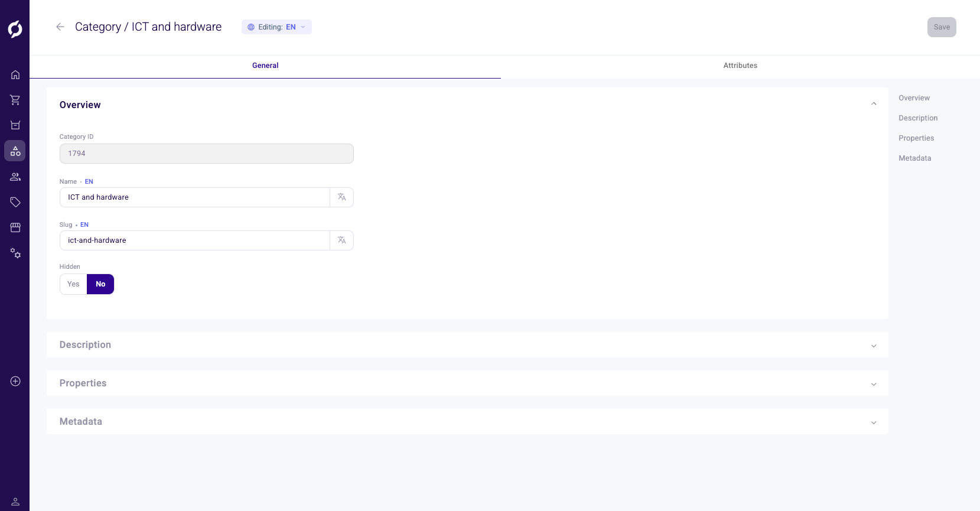Open the tag promotions icon in sidebar
The image size is (980, 511).
15,202
